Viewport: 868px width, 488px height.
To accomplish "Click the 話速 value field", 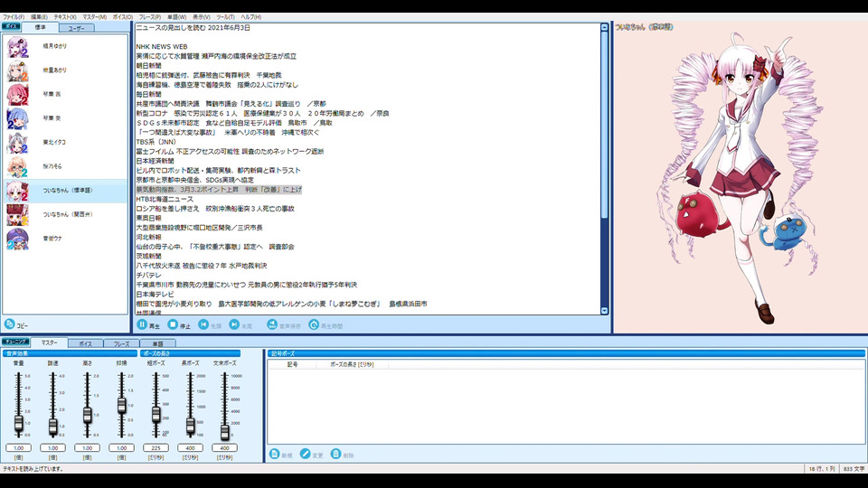I will click(52, 447).
